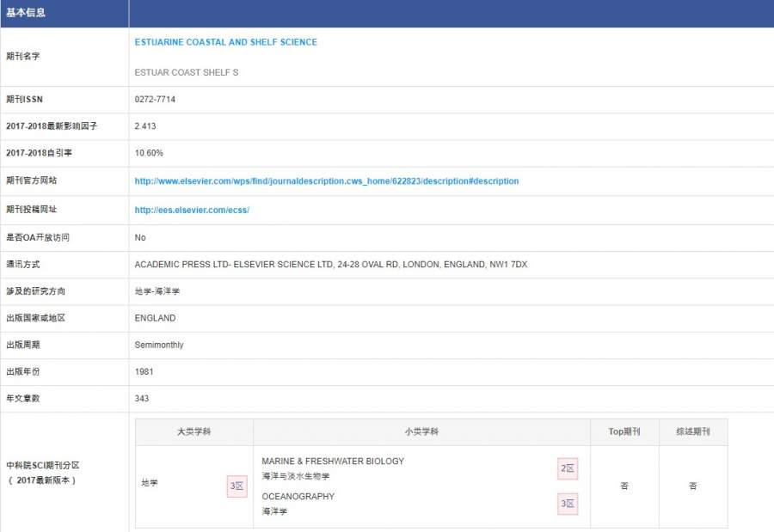Click the publication frequency Semimonthly
Screen dimensions: 774x532
tap(159, 345)
